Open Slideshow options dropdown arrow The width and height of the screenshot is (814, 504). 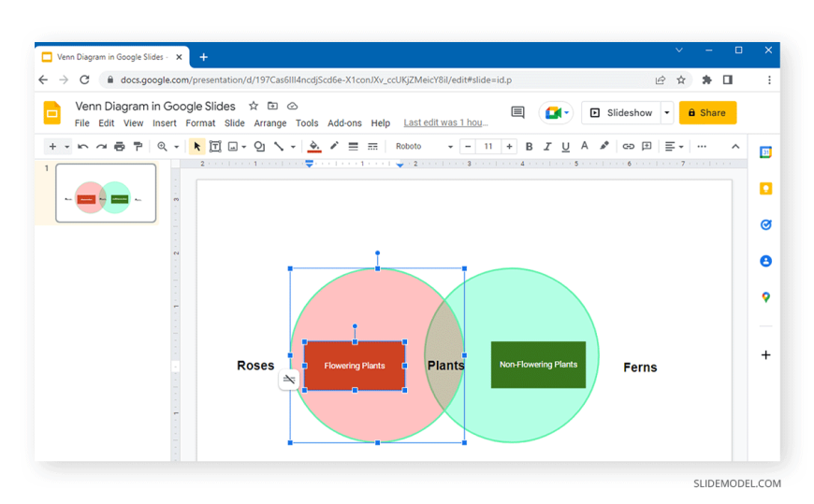click(667, 112)
